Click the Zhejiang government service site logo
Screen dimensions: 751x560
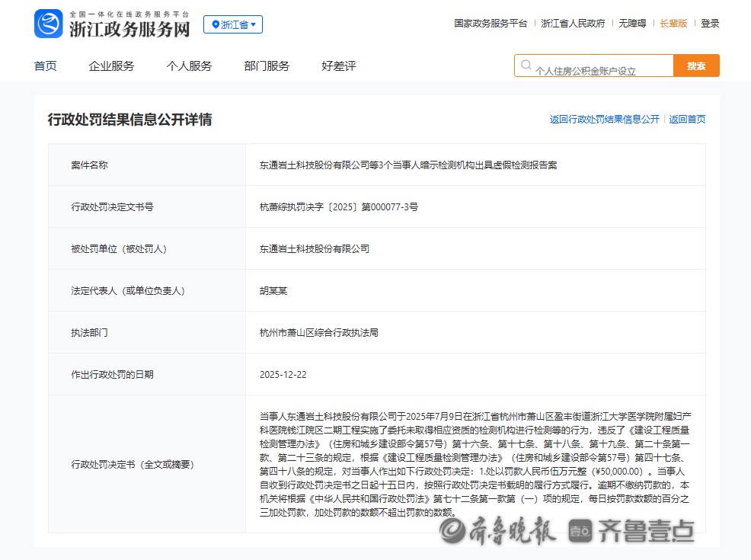click(x=49, y=24)
